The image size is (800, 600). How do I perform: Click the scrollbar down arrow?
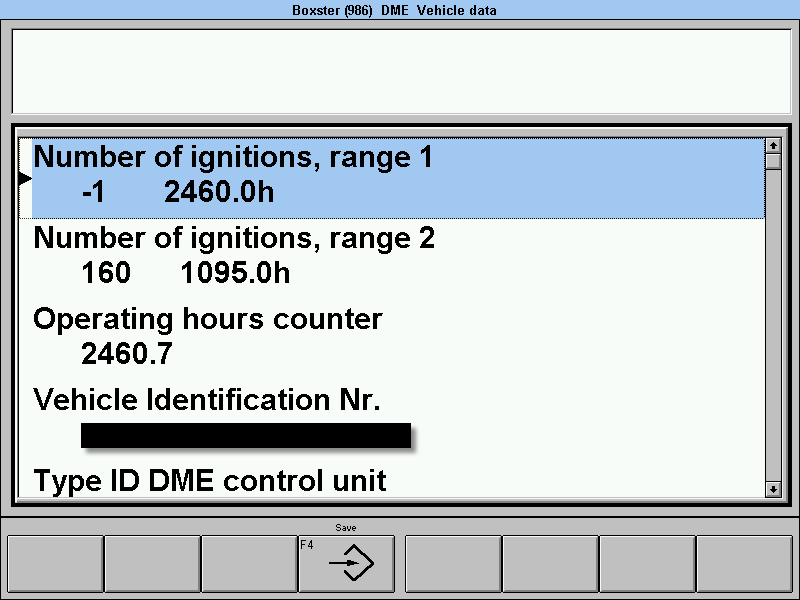tap(773, 489)
